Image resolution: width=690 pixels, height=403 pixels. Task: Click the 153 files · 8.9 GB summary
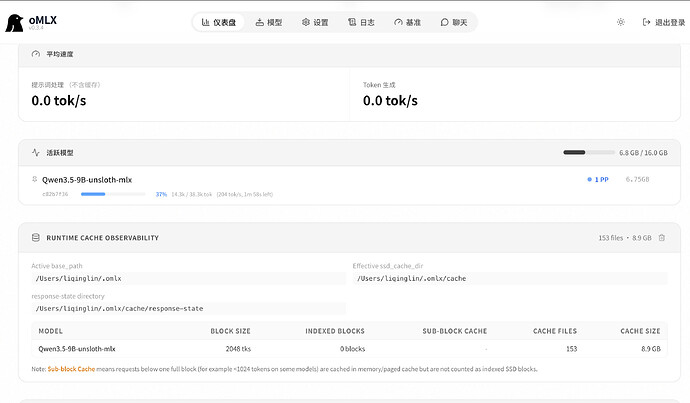[x=624, y=238]
